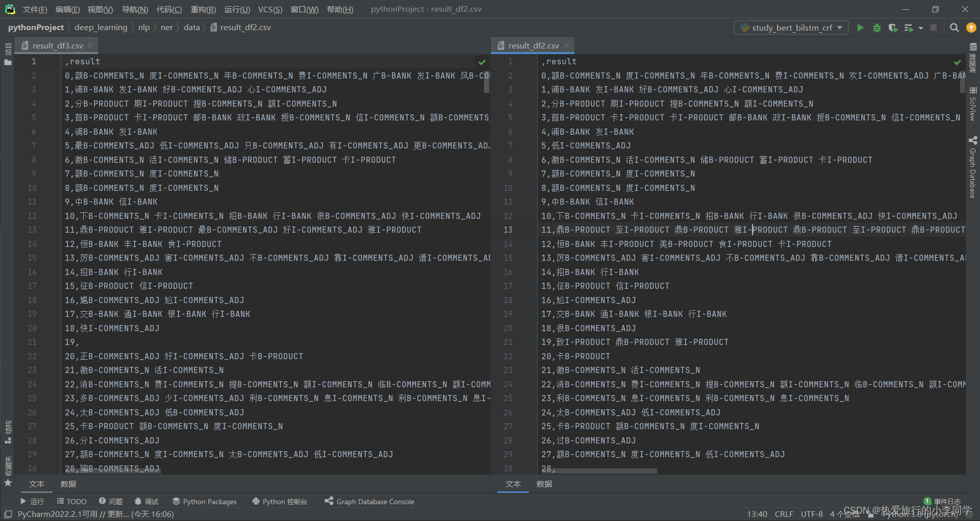Click horizontal scrollbar of right editor
Image resolution: width=980 pixels, height=521 pixels.
tap(599, 471)
